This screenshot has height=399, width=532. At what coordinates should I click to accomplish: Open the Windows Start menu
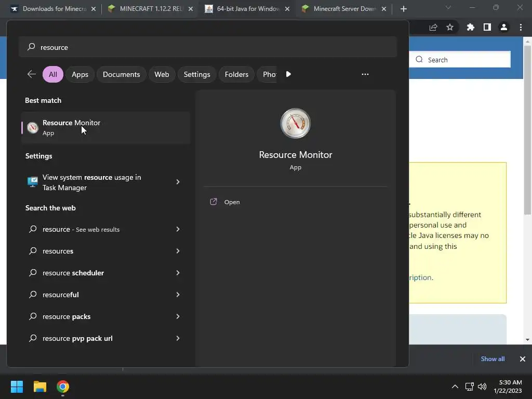pos(17,387)
